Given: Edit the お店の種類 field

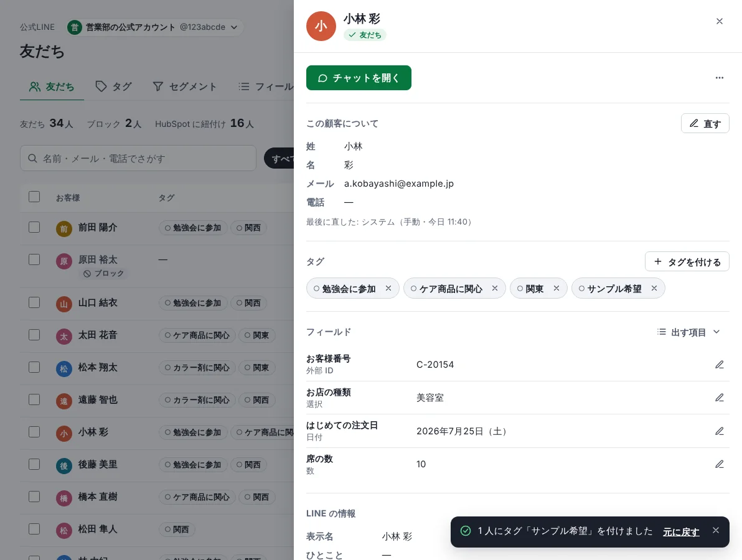Looking at the screenshot, I should pos(720,398).
